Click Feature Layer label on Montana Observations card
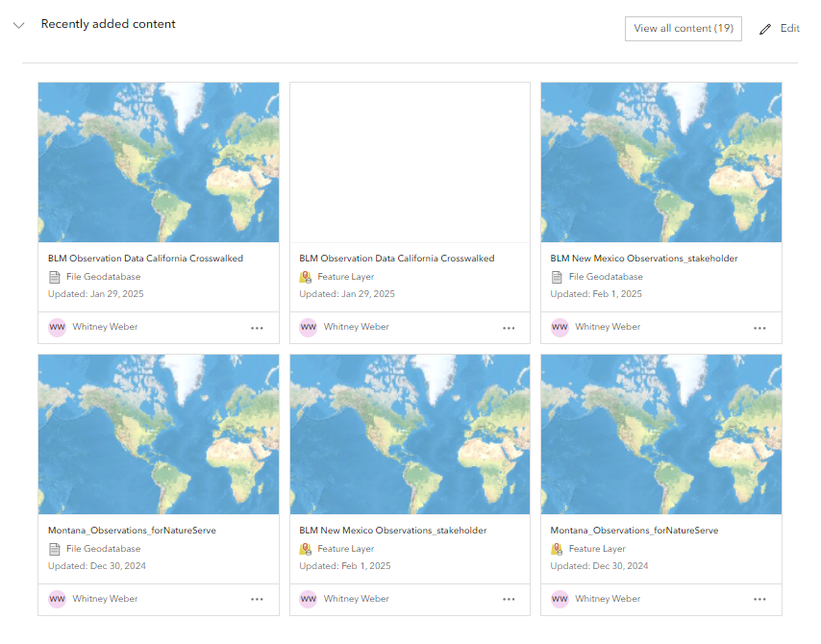This screenshot has width=821, height=644. pyautogui.click(x=597, y=549)
